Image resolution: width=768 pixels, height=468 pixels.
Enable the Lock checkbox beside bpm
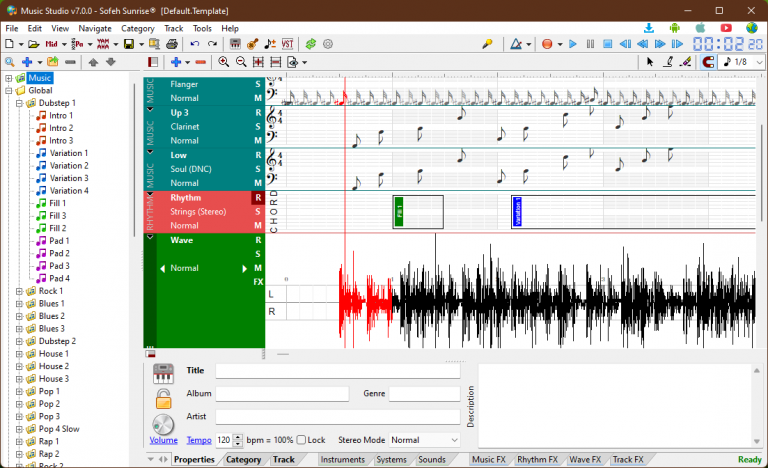coord(302,440)
